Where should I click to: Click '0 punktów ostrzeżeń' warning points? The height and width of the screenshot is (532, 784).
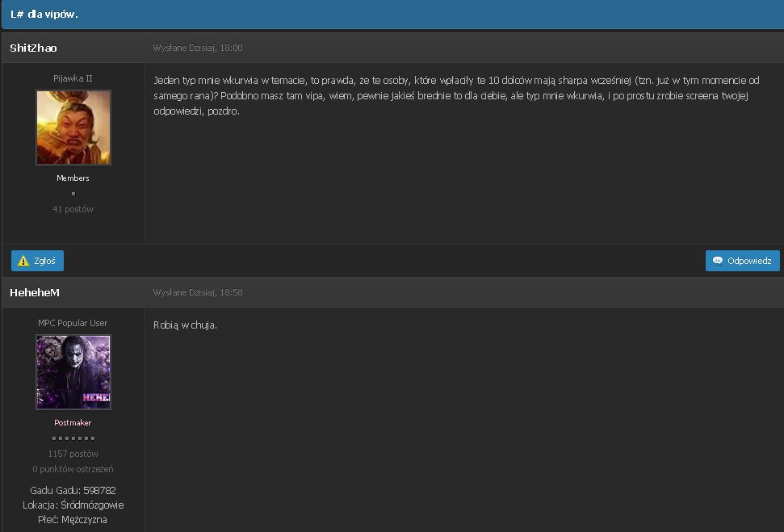tap(73, 469)
